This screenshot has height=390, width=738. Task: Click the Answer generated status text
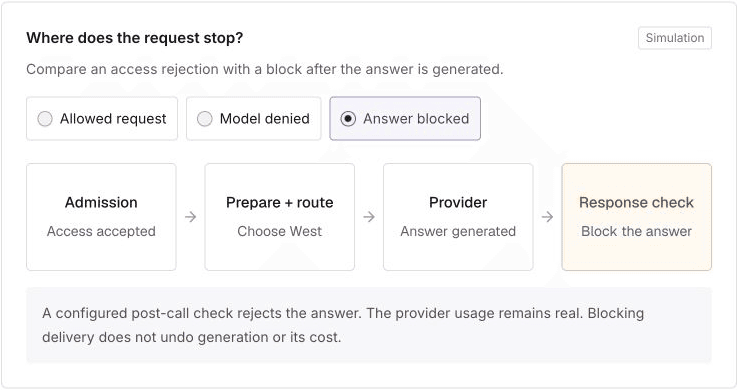[x=458, y=231]
